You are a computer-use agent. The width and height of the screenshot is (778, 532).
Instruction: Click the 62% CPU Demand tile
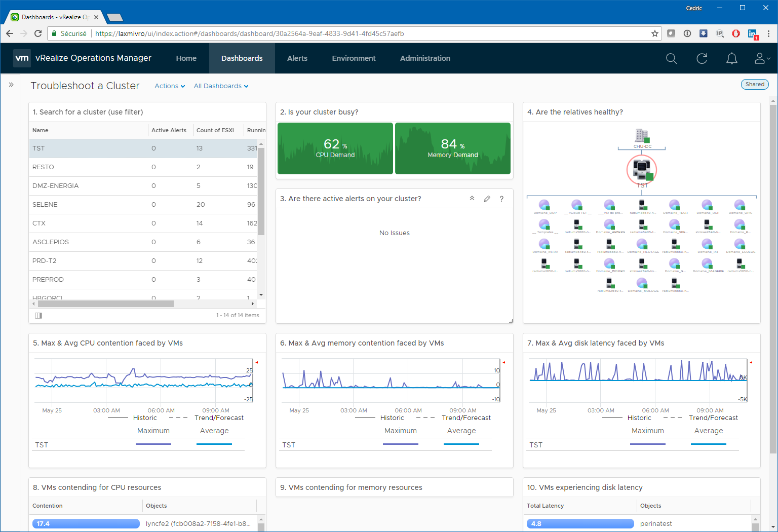(x=335, y=148)
